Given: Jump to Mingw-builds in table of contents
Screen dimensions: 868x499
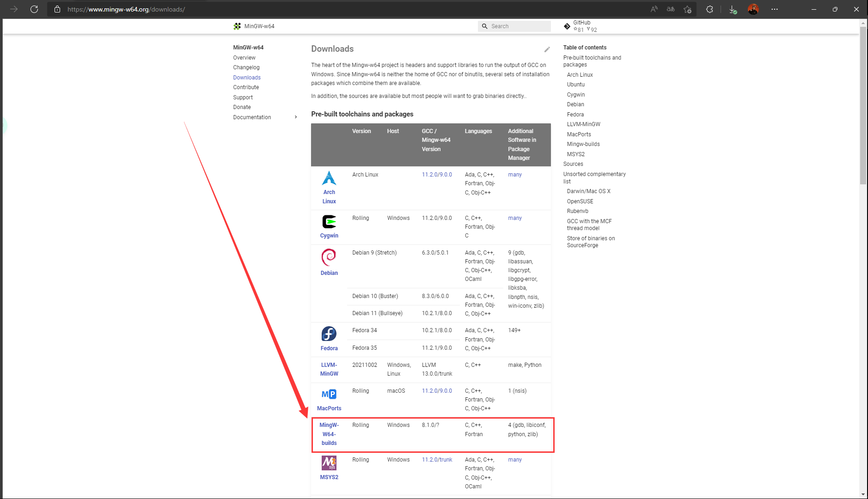Looking at the screenshot, I should coord(583,144).
